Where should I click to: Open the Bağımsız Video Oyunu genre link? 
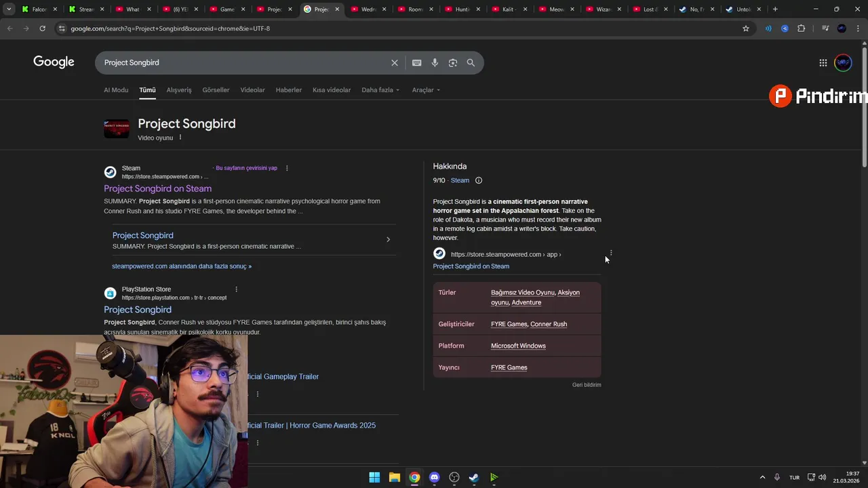(522, 293)
